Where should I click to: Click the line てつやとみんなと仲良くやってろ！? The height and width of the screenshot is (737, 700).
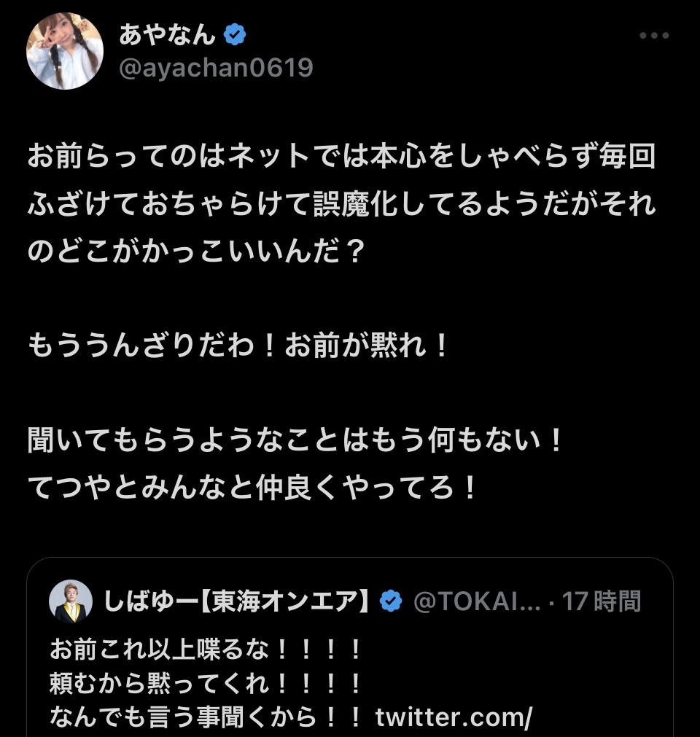tap(252, 488)
